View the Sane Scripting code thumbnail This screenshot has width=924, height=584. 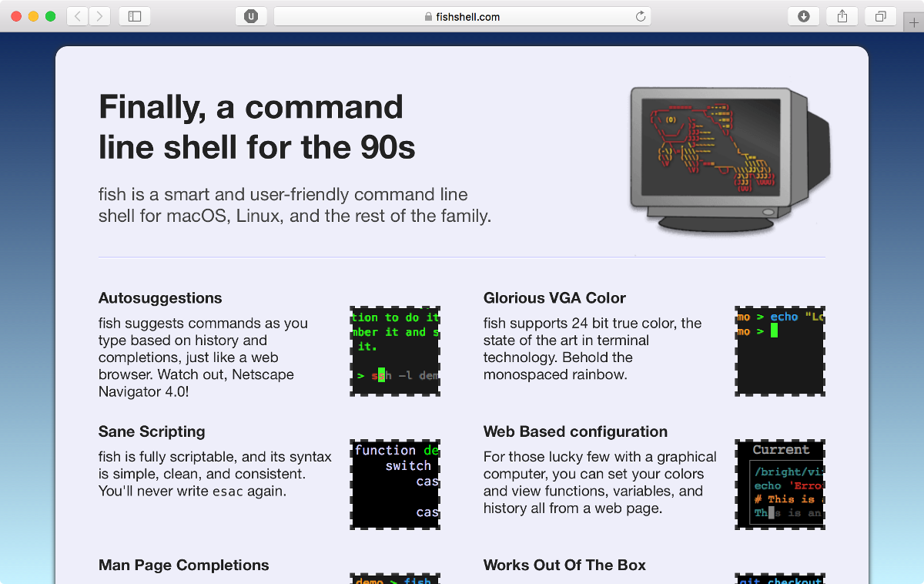tap(395, 485)
